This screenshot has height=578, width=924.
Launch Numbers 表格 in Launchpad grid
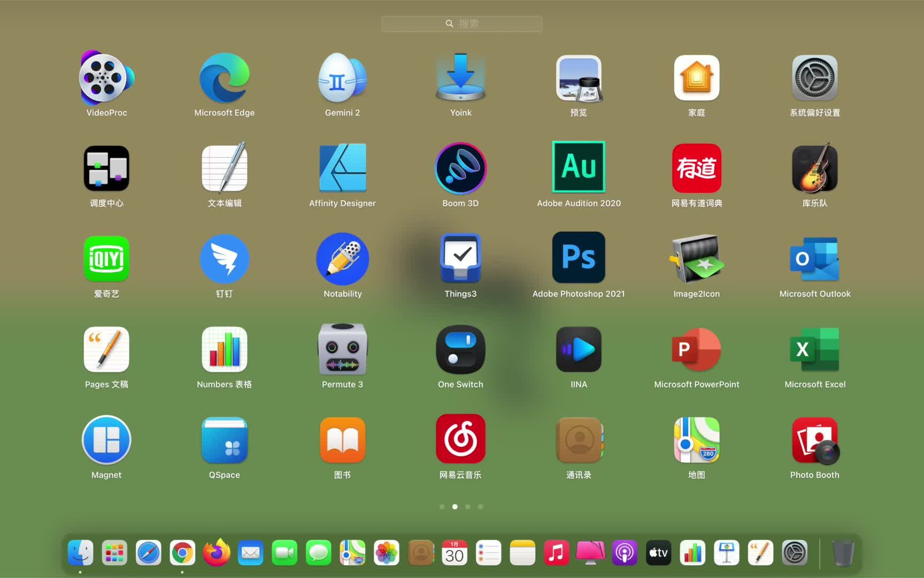(x=225, y=349)
